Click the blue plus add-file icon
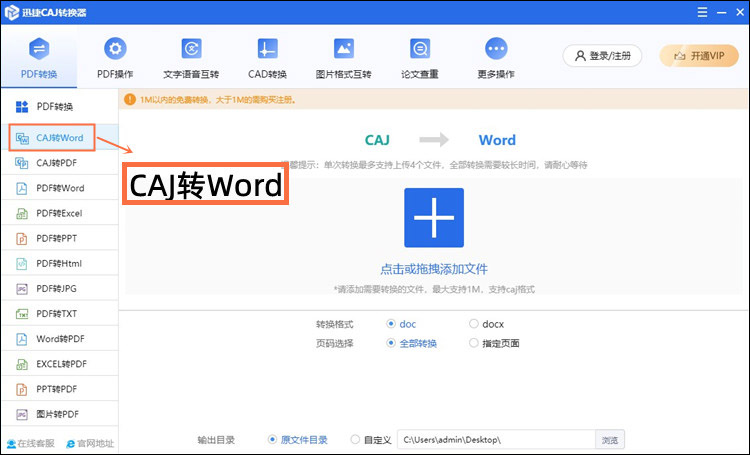The width and height of the screenshot is (750, 455). point(434,218)
